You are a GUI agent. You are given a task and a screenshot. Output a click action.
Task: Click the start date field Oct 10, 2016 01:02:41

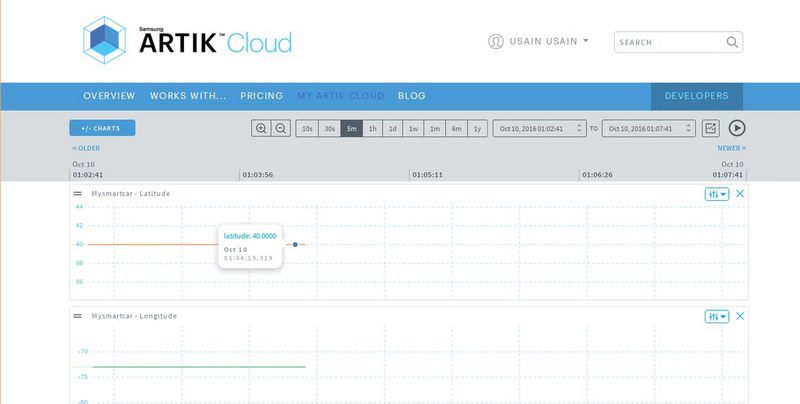pos(539,129)
